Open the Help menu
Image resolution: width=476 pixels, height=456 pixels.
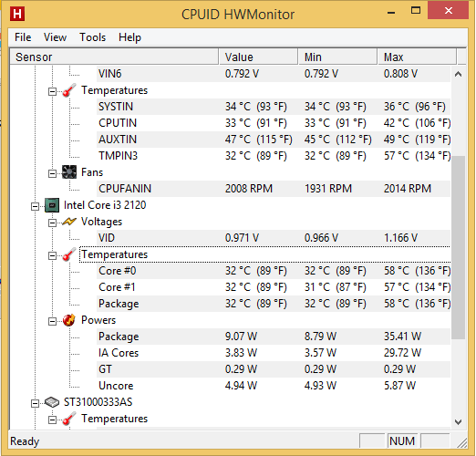pyautogui.click(x=129, y=37)
